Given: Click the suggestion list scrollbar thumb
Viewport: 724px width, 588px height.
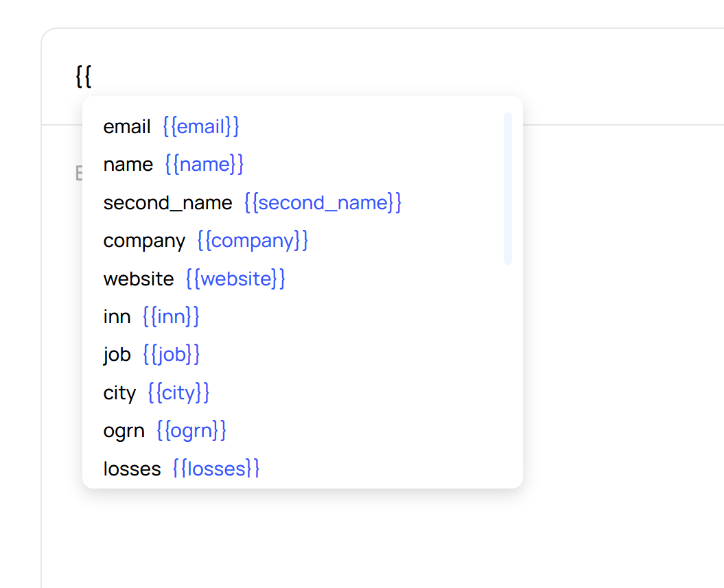Looking at the screenshot, I should point(508,189).
